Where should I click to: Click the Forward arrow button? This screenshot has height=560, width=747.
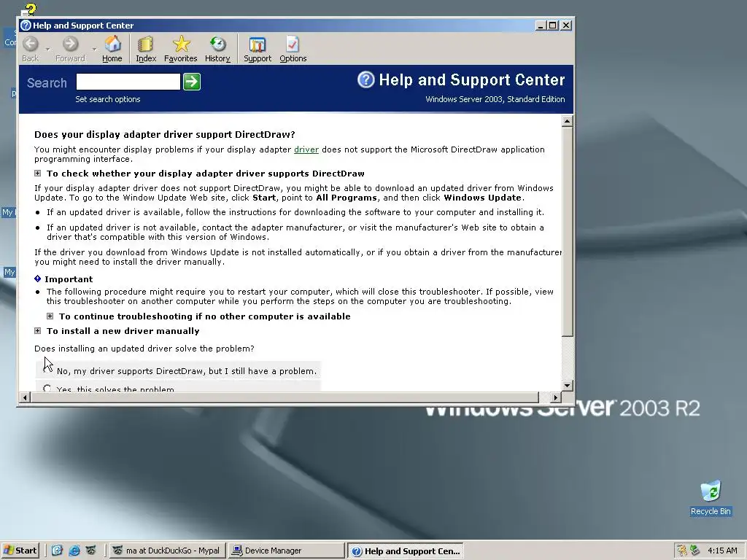pos(70,49)
